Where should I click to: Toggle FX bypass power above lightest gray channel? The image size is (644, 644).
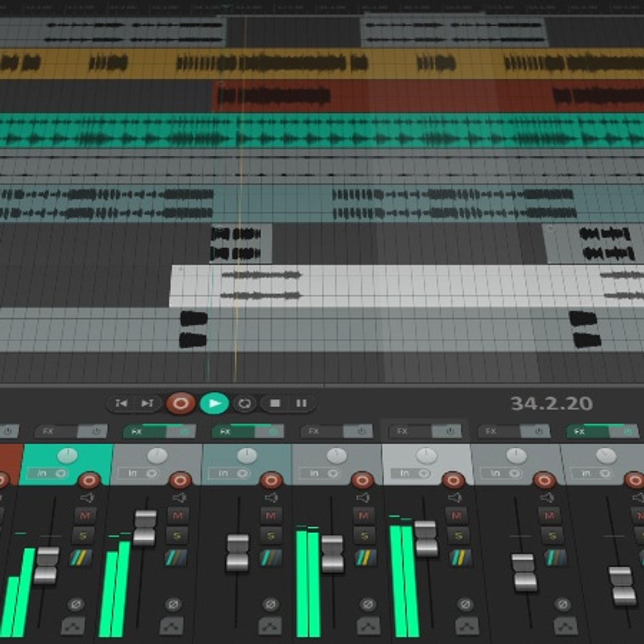point(449,431)
